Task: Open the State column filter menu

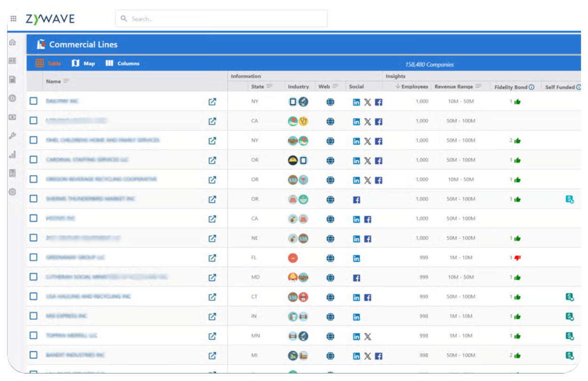Action: [270, 86]
